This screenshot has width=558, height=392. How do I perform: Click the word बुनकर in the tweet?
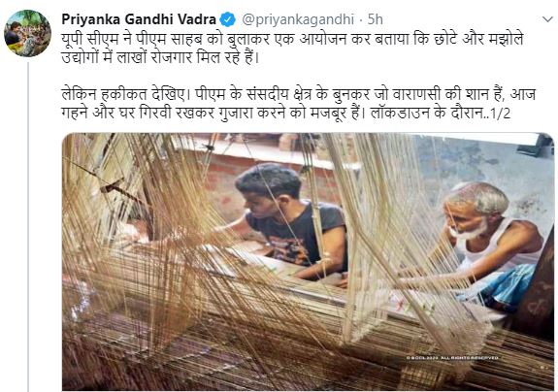pos(350,94)
